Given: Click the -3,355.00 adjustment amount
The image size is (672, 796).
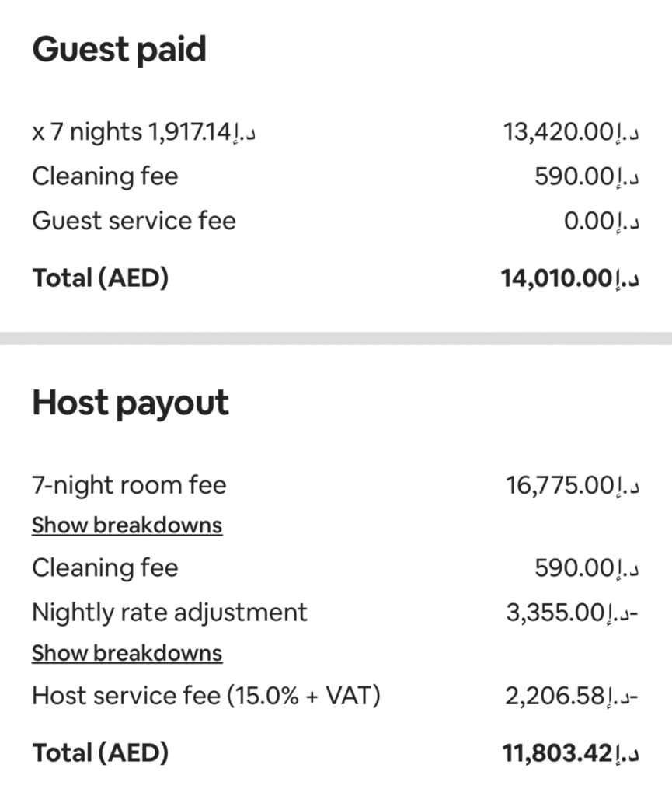Looking at the screenshot, I should tap(572, 613).
